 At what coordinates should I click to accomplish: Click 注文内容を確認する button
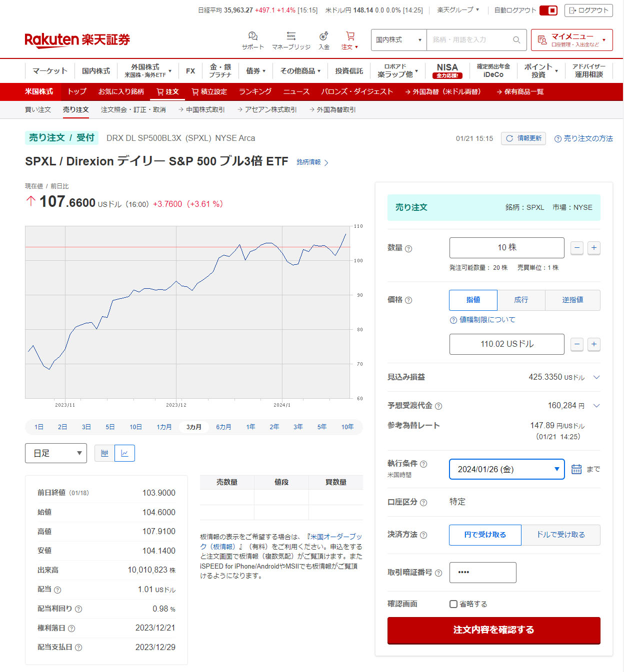(493, 630)
